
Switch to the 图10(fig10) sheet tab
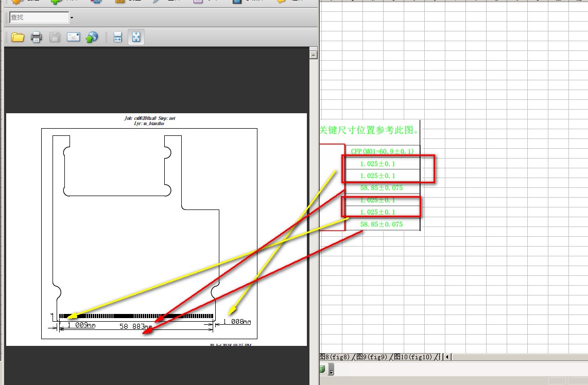pyautogui.click(x=413, y=357)
